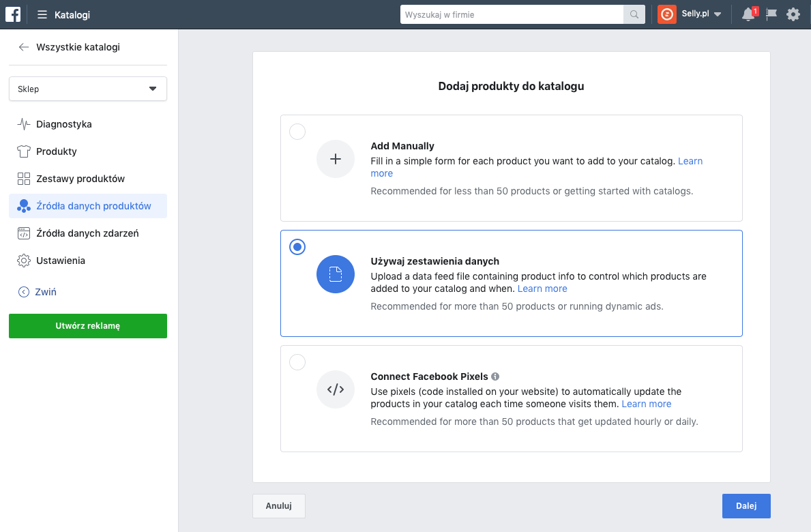The image size is (811, 532).
Task: Click the search magnifier button
Action: tap(634, 14)
